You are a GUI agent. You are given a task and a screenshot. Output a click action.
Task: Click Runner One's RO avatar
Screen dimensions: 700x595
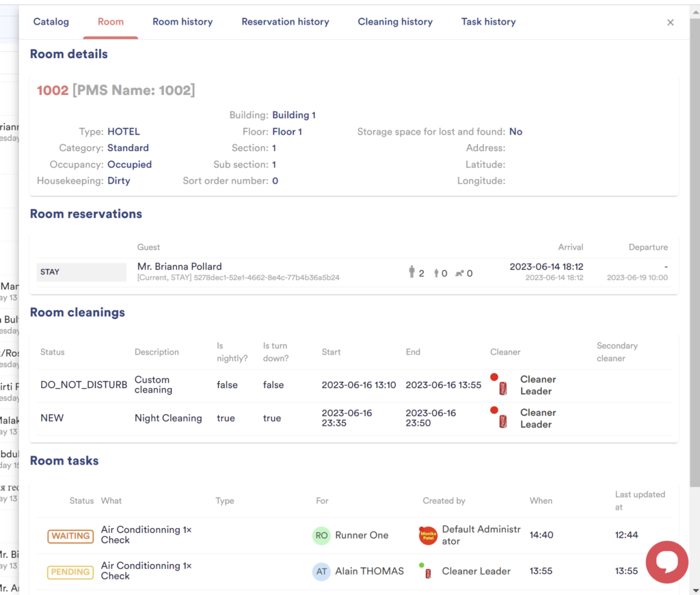point(321,536)
